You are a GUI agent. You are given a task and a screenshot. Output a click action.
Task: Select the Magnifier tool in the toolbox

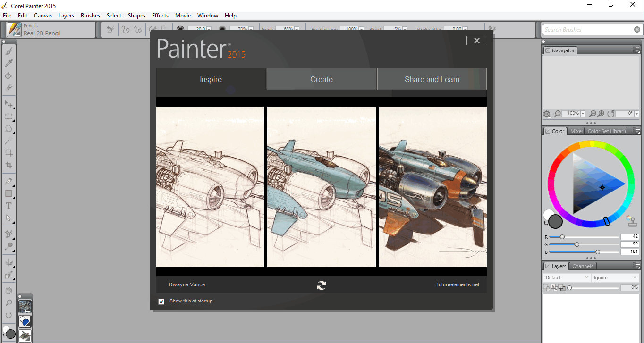tap(8, 303)
